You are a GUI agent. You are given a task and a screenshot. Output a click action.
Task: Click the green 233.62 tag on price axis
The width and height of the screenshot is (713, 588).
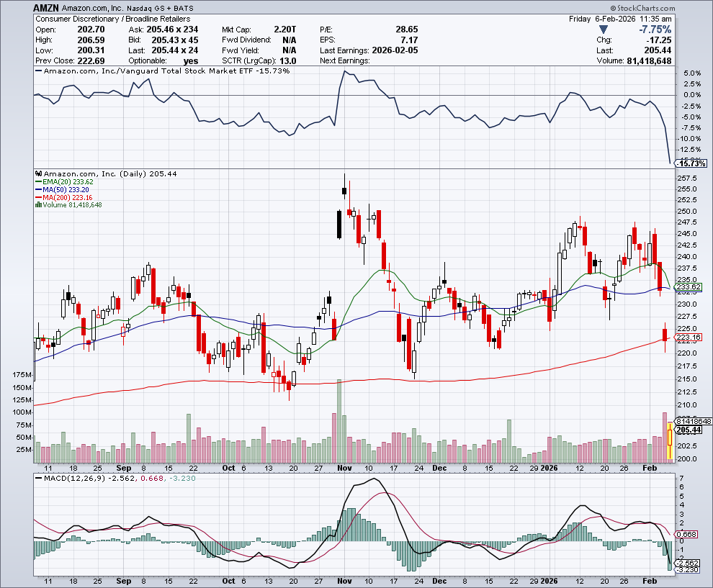point(689,287)
